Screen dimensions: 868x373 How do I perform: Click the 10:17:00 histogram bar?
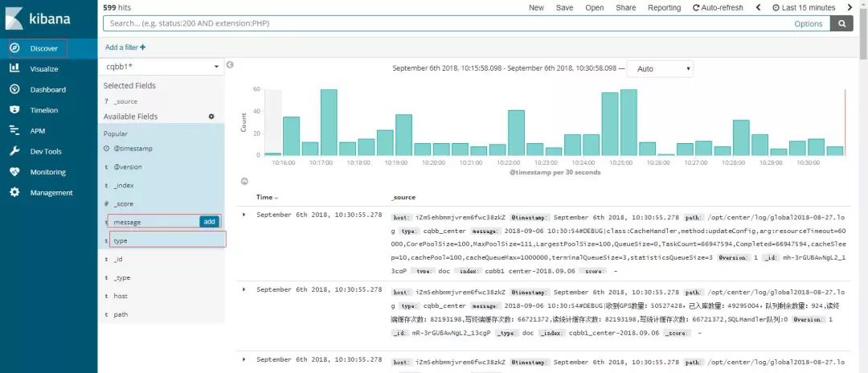click(x=329, y=122)
